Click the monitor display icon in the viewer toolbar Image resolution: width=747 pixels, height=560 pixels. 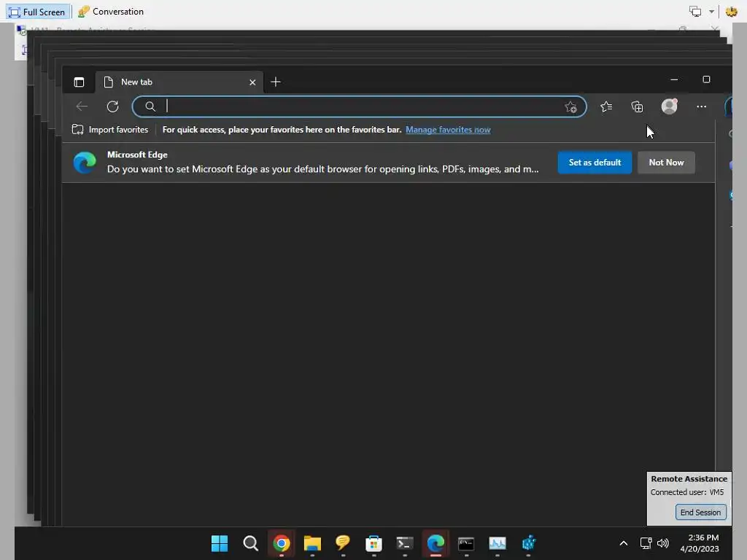tap(695, 12)
